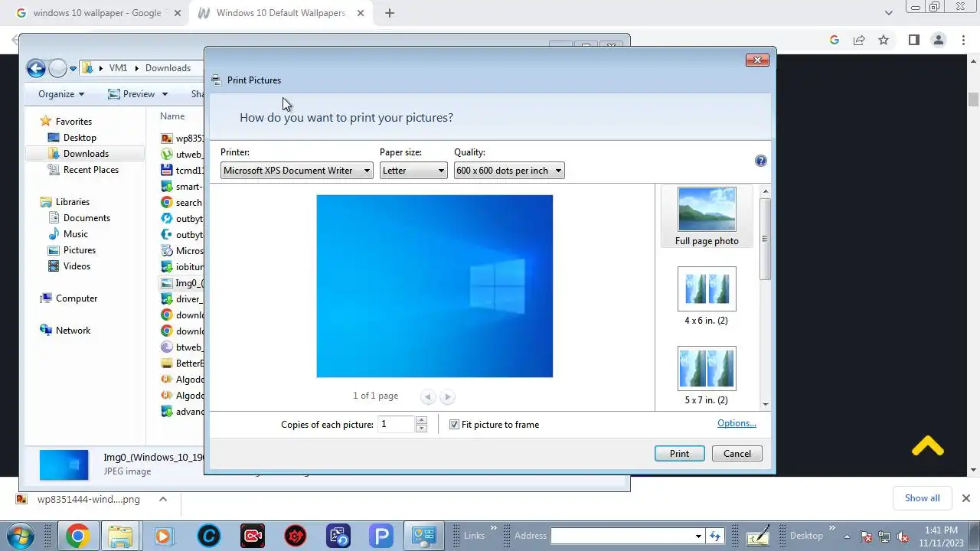Switch to Windows 10 Default Wallpapers tab
The height and width of the screenshot is (551, 980).
tap(281, 13)
